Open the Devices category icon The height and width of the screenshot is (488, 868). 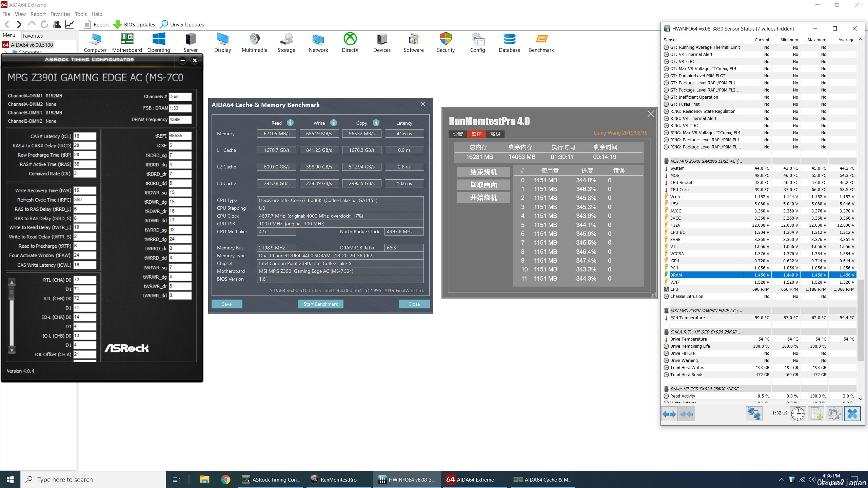[x=382, y=42]
